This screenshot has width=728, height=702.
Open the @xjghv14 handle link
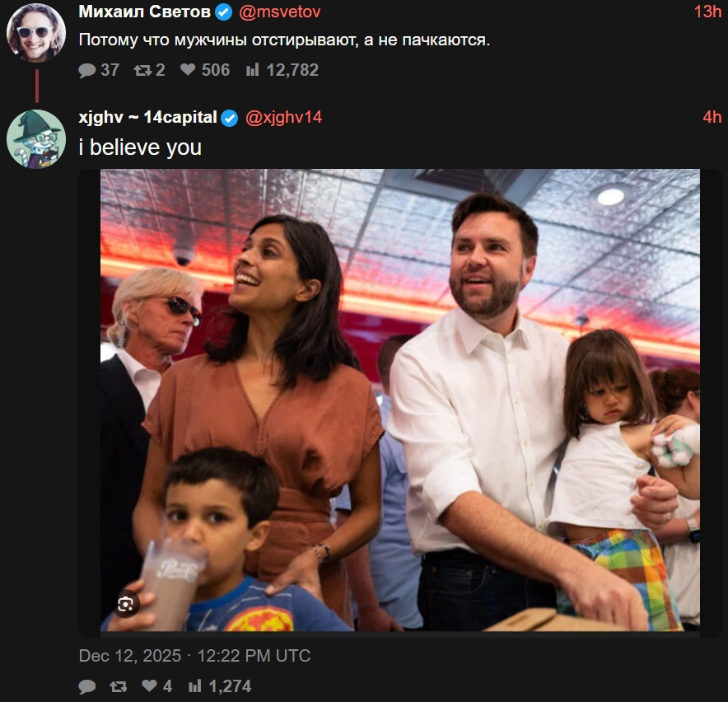click(284, 118)
